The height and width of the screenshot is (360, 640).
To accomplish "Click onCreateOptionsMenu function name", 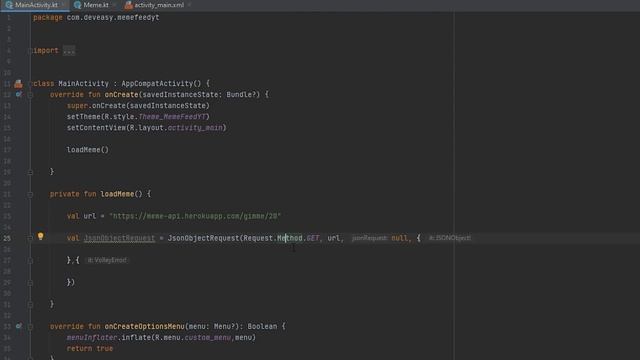I will 144,326.
